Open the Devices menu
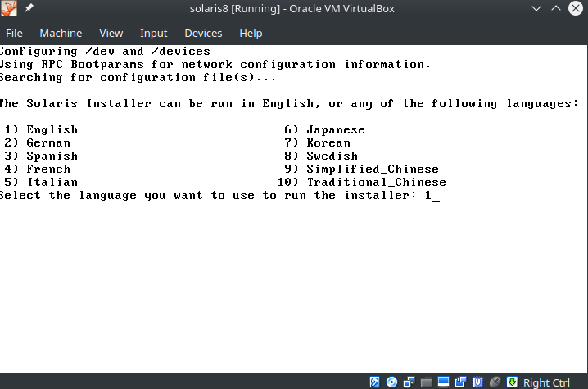Viewport: 588px width, 389px height. (203, 33)
